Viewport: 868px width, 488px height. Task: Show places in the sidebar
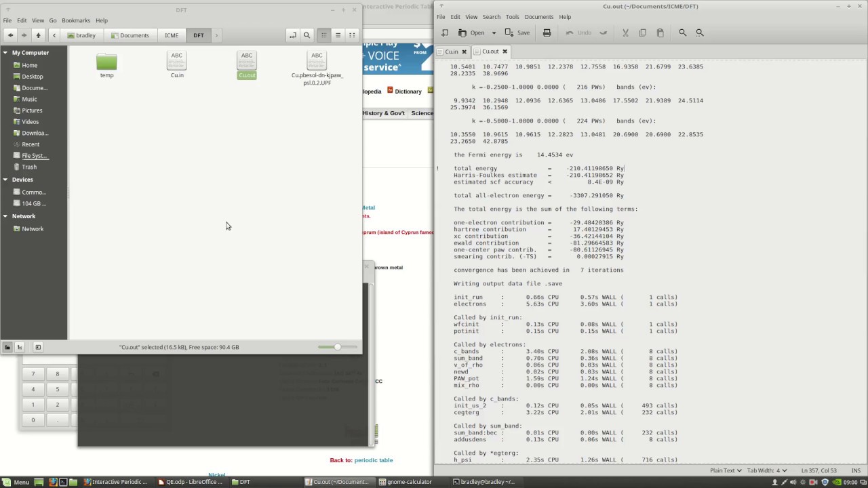(7, 347)
